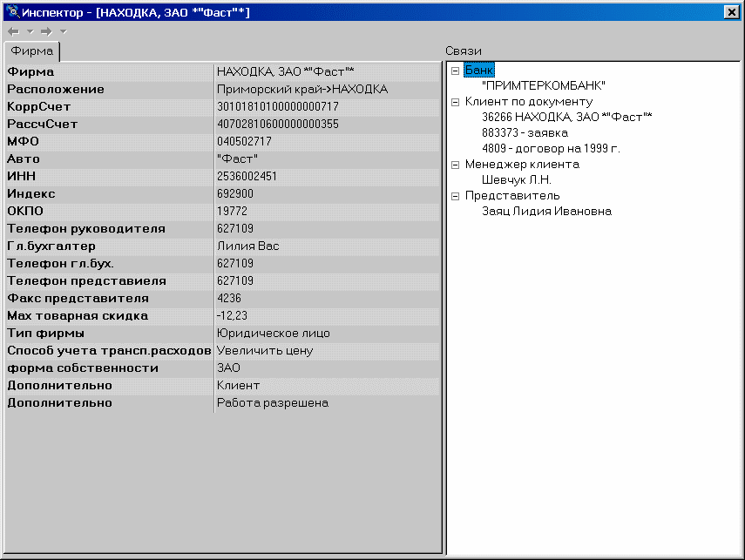Select the "ПРИМТЕРКОМБАНК" tree item
This screenshot has height=560, width=745.
coord(543,85)
